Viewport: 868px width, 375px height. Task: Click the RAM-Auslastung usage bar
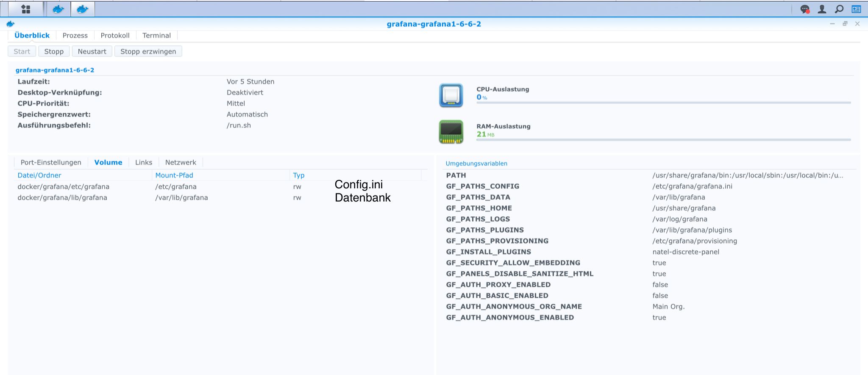[663, 140]
